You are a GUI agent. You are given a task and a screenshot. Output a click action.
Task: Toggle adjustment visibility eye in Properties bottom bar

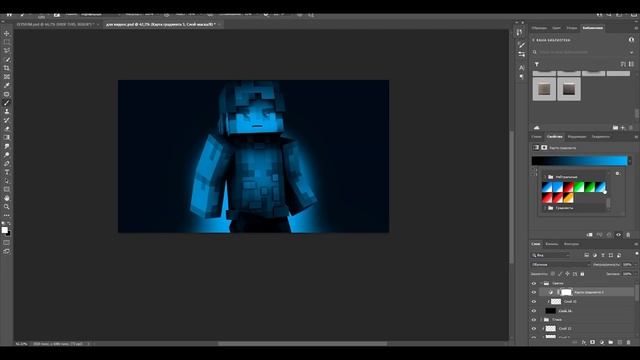point(618,235)
